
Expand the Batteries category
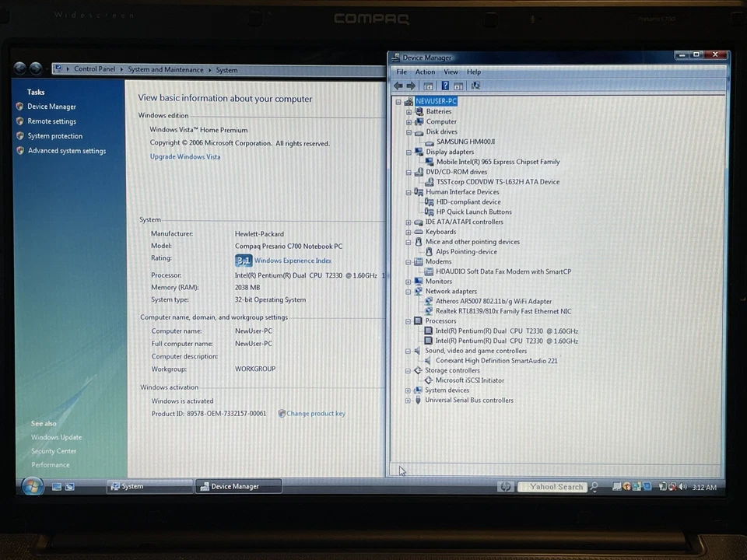(x=409, y=112)
